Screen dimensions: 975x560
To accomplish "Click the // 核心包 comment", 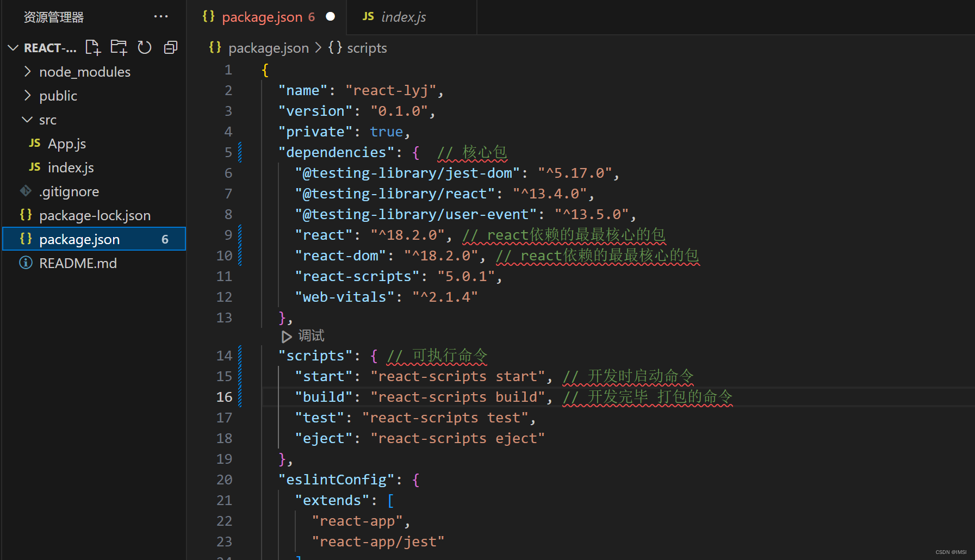I will click(472, 152).
